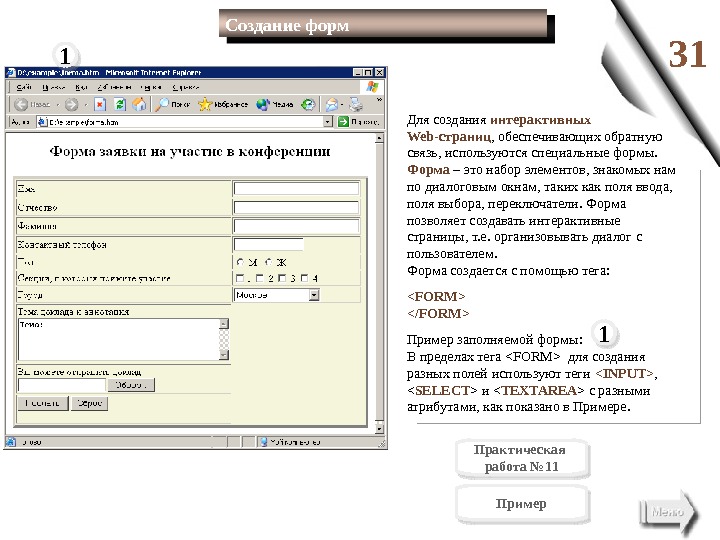Check the section 4 checkbox
This screenshot has height=540, width=720.
[304, 278]
